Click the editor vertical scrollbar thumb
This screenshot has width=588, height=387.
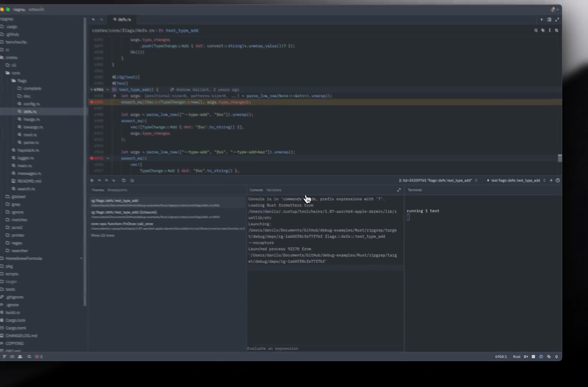click(560, 158)
